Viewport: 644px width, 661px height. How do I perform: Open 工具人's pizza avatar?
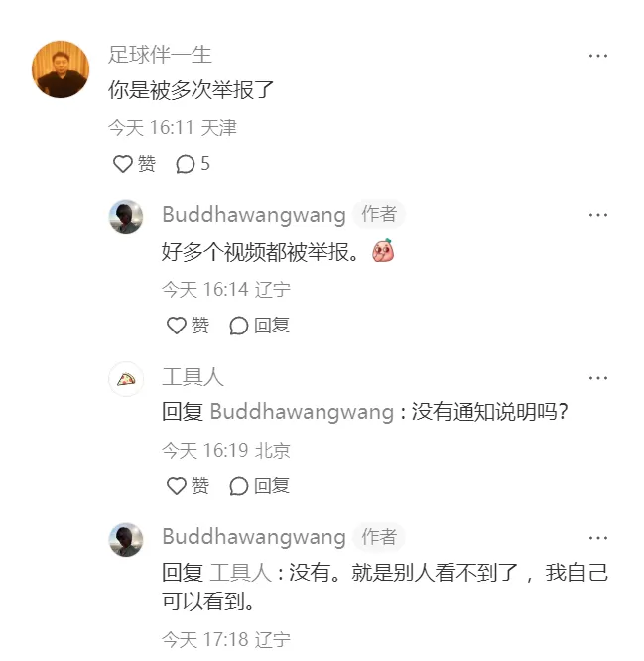point(126,379)
